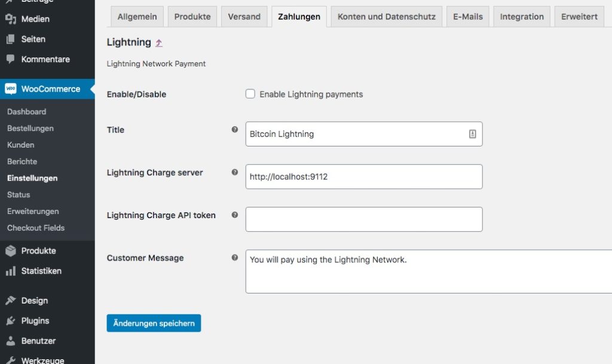The image size is (612, 364).
Task: Open the Statistiken menu label
Action: click(41, 271)
